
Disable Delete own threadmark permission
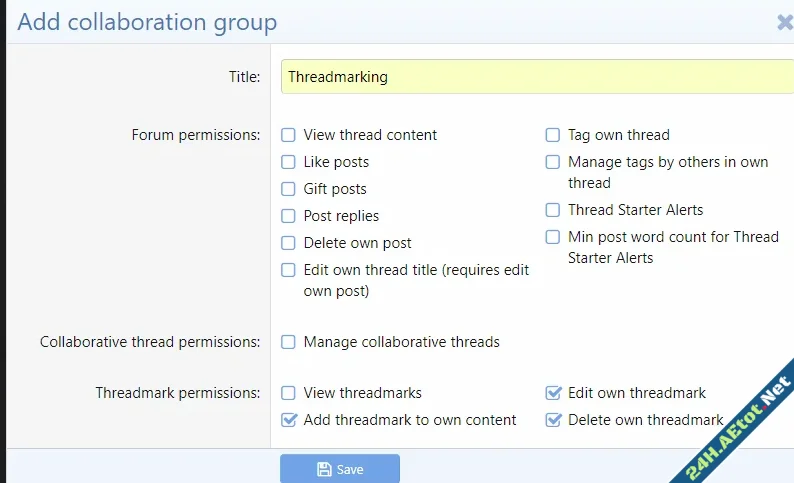pyautogui.click(x=552, y=420)
